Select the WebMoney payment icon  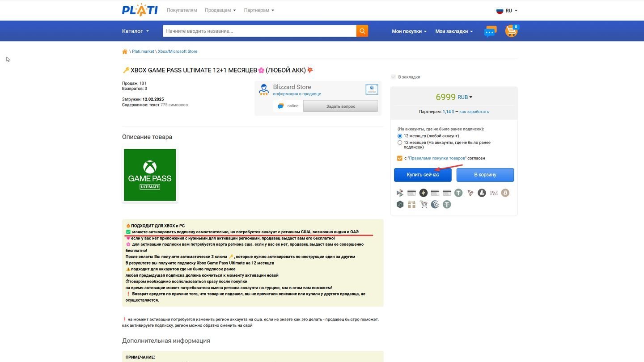(x=435, y=205)
